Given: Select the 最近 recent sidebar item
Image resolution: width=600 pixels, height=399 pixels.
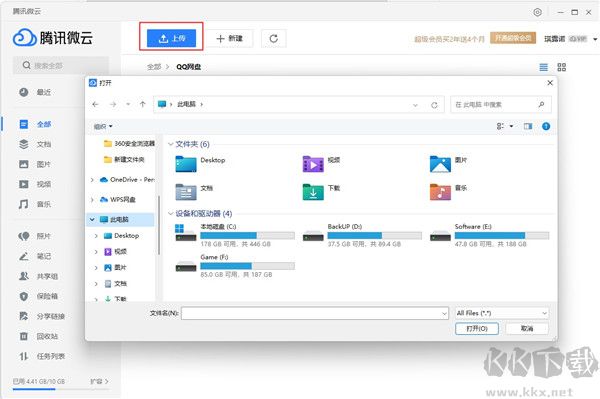Looking at the screenshot, I should [35, 92].
